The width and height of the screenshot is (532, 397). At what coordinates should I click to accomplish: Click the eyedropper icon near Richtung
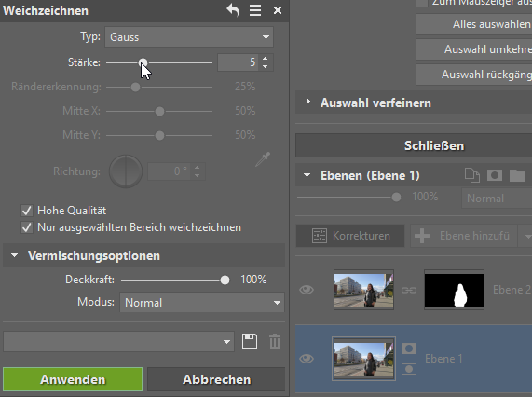click(263, 159)
